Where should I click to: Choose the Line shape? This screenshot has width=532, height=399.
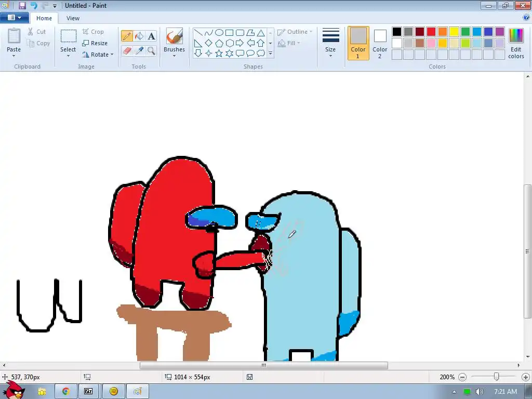point(198,33)
